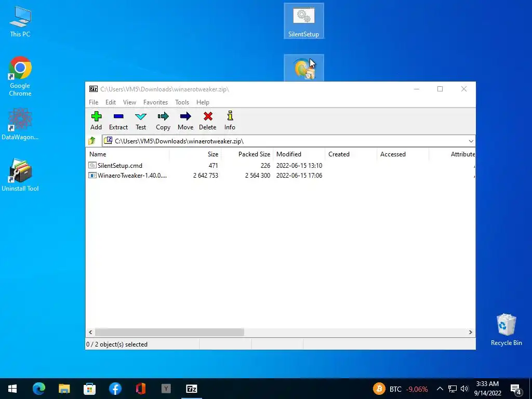This screenshot has height=399, width=532.
Task: Open the Recycle Bin
Action: click(x=506, y=330)
